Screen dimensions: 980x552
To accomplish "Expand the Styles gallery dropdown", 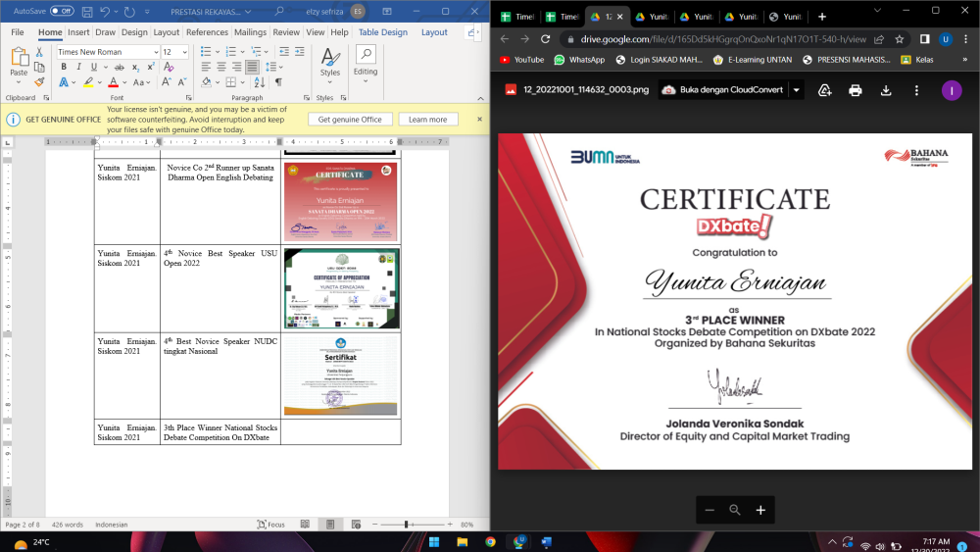I will tap(330, 82).
